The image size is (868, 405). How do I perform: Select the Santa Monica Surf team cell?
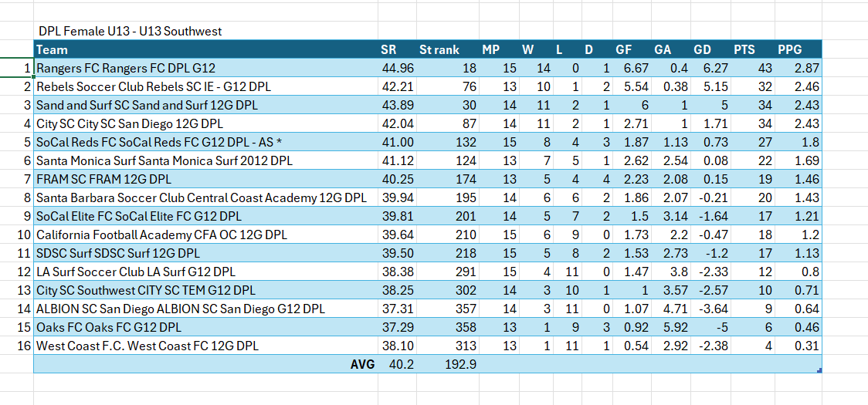[164, 161]
